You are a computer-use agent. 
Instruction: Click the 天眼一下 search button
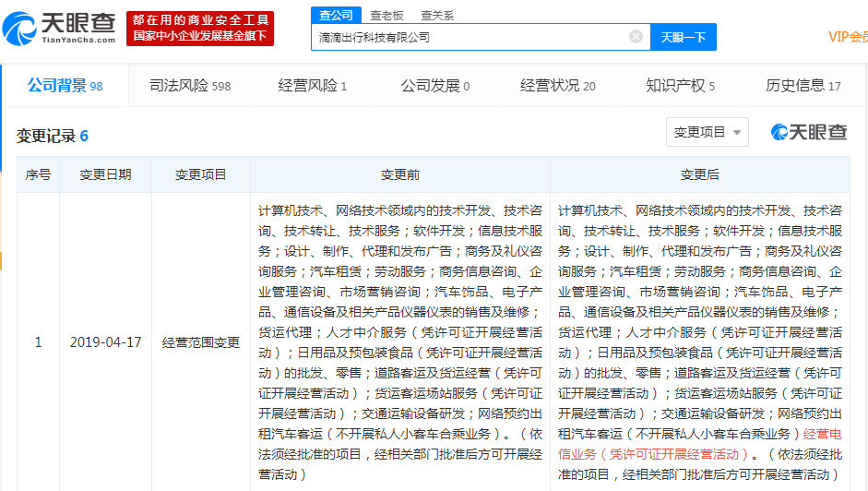click(684, 37)
